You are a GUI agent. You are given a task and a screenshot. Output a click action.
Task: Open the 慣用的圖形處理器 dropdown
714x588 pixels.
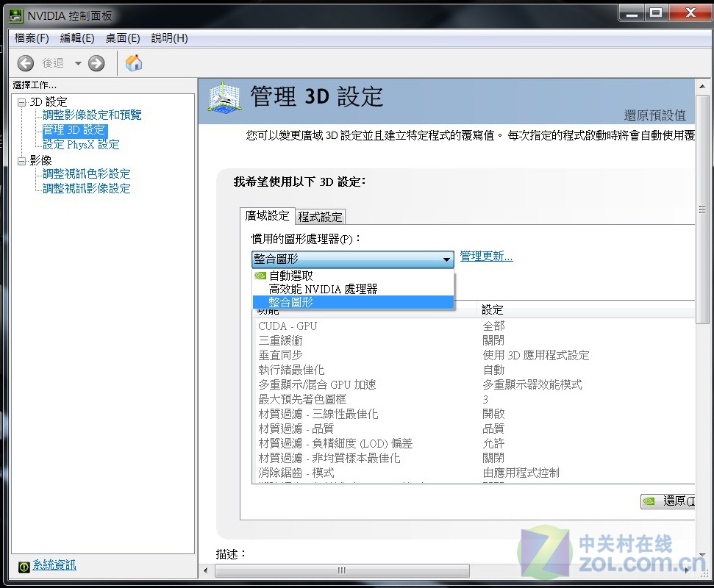[446, 259]
